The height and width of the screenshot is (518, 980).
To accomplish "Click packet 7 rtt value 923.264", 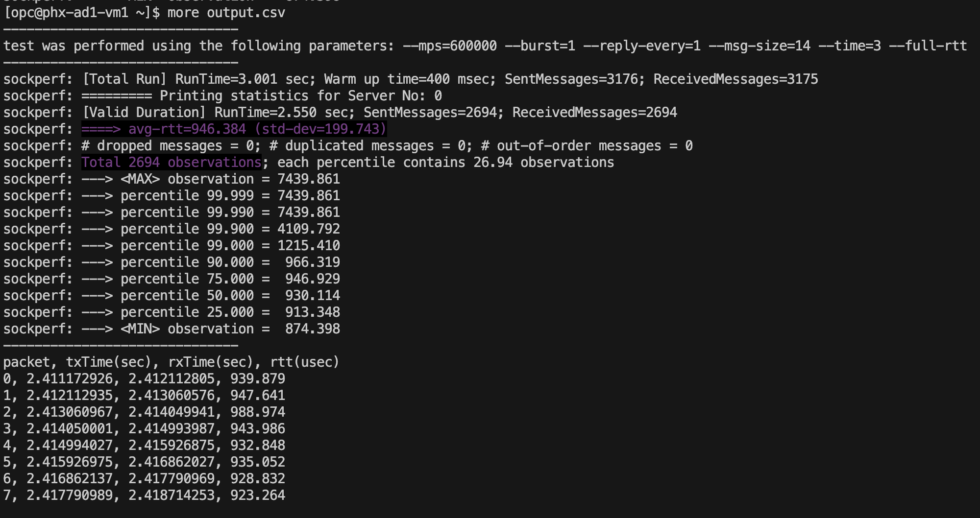I will tap(257, 495).
